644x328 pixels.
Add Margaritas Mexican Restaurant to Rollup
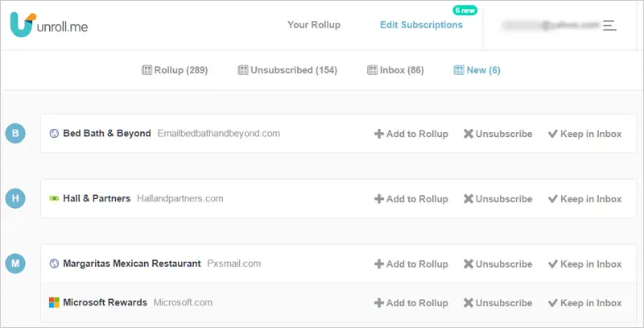point(411,264)
